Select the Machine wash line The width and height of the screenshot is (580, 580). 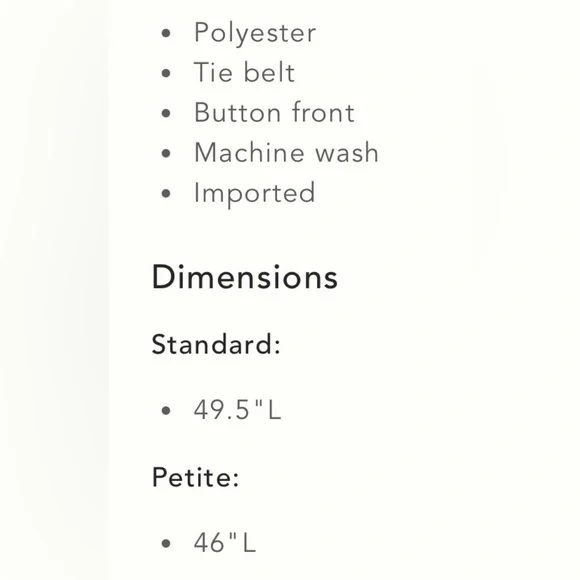(x=286, y=152)
